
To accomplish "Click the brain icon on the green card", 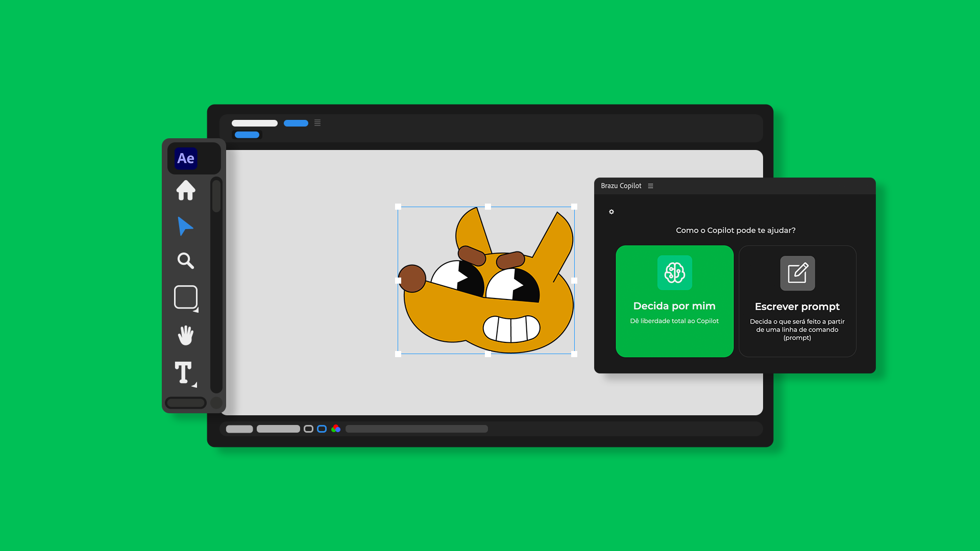I will point(674,273).
